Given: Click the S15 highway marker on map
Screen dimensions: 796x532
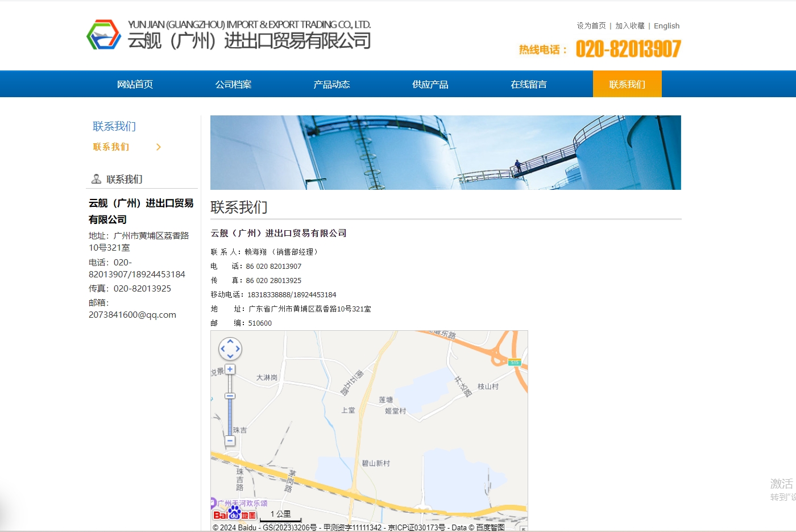Looking at the screenshot, I should 515,362.
